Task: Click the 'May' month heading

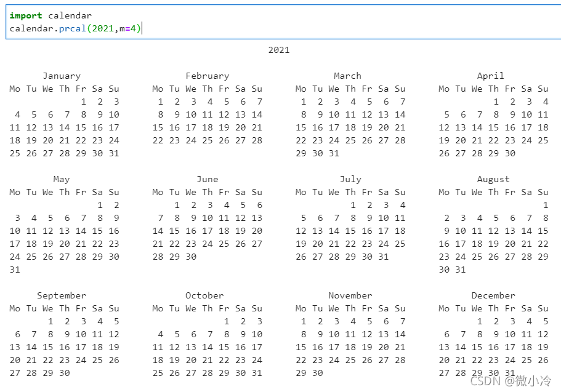Action: click(x=62, y=179)
